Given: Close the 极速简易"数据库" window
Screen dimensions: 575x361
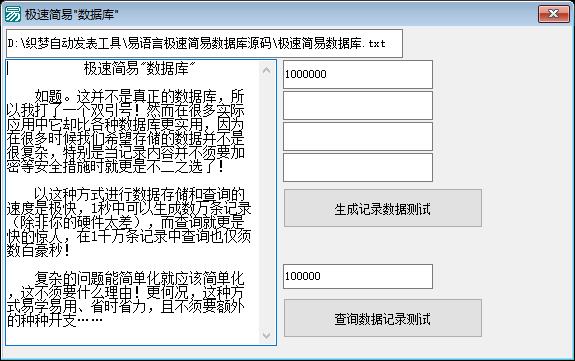Looking at the screenshot, I should [553, 14].
